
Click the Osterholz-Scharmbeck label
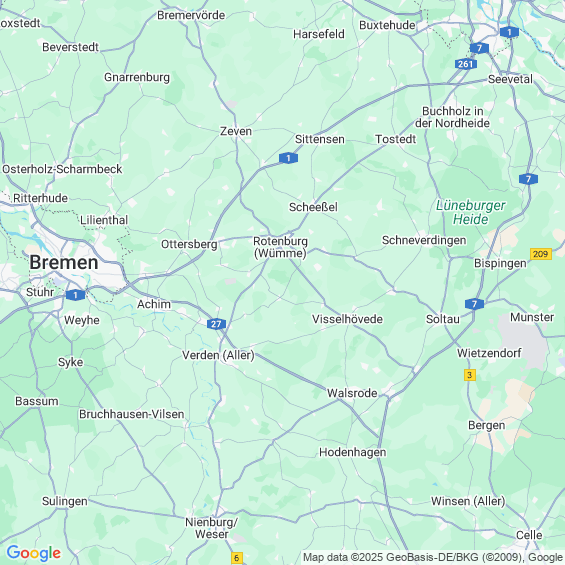click(62, 169)
